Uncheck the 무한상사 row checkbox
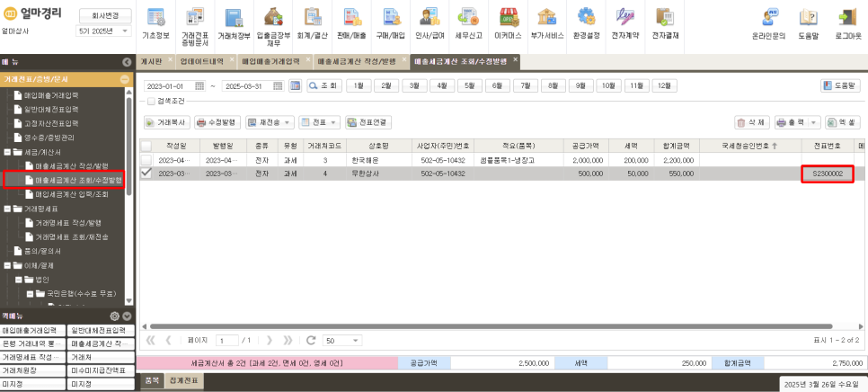Viewport: 868px width, 392px height. [146, 174]
